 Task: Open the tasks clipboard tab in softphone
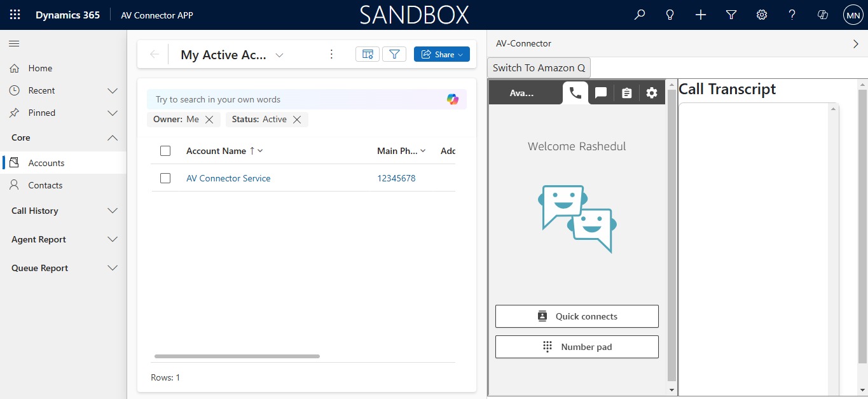(x=626, y=93)
